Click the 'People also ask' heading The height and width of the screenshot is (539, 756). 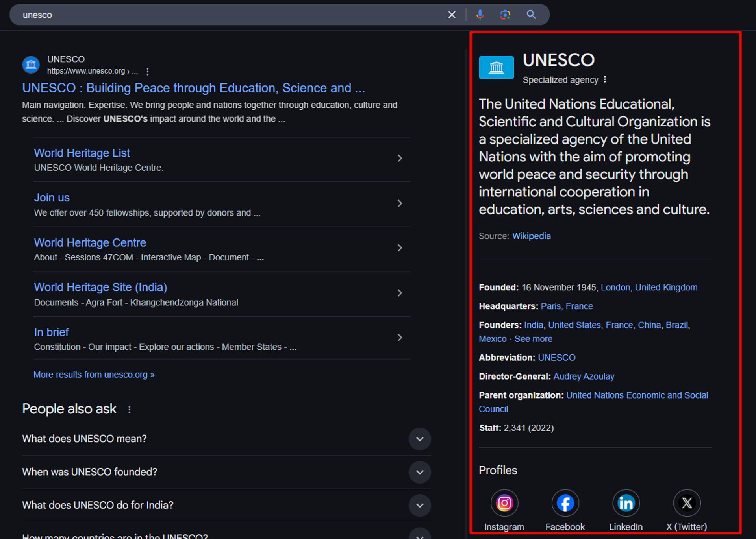[x=69, y=409]
